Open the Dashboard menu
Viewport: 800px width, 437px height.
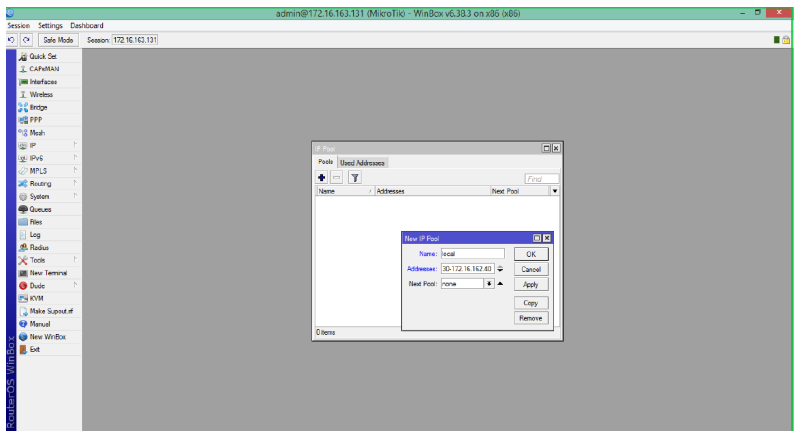click(x=87, y=25)
